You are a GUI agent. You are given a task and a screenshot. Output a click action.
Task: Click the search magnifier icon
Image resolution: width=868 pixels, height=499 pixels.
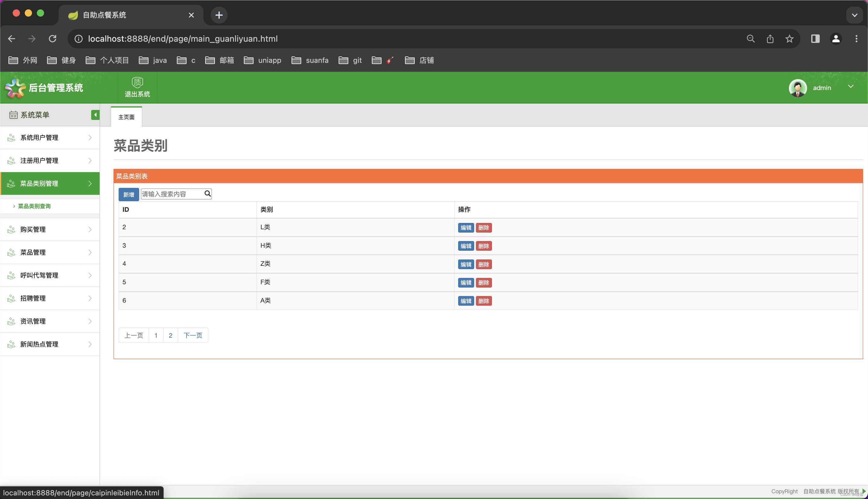click(208, 194)
